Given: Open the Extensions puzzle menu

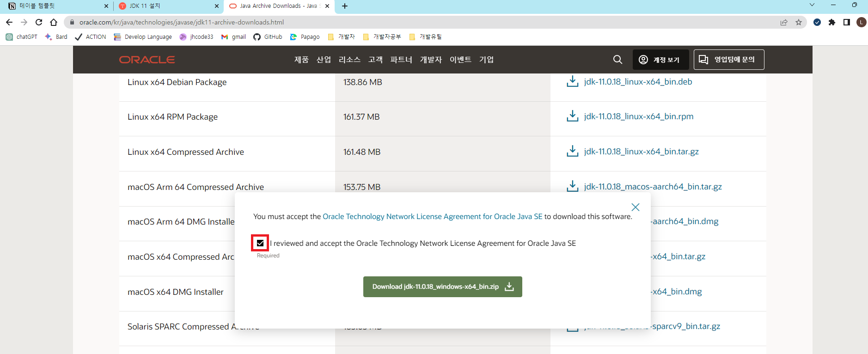Looking at the screenshot, I should [832, 22].
